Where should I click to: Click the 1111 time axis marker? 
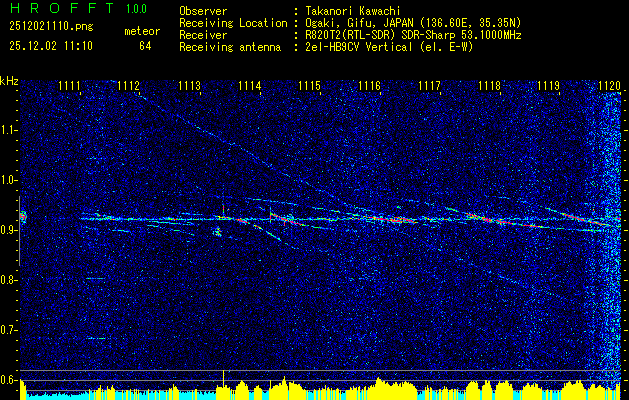[x=69, y=86]
